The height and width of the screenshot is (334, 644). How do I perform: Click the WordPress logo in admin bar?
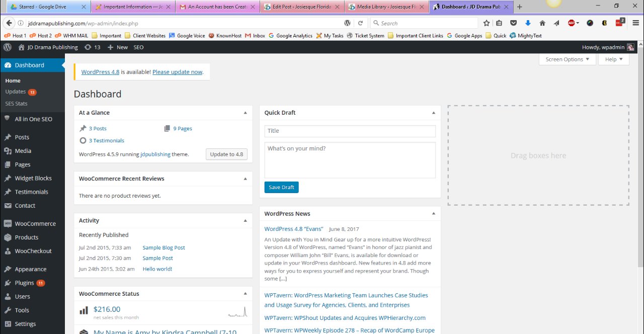tap(8, 47)
